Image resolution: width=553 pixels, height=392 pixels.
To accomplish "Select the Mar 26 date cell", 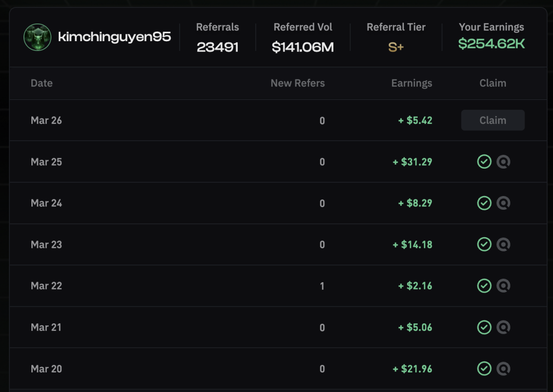I will (46, 121).
